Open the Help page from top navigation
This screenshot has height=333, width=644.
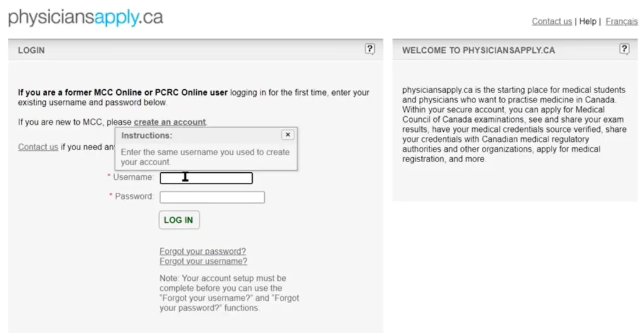pyautogui.click(x=587, y=21)
